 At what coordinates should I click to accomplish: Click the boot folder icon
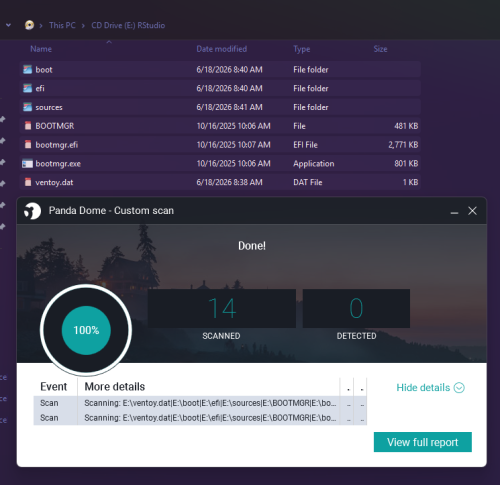tap(28, 70)
